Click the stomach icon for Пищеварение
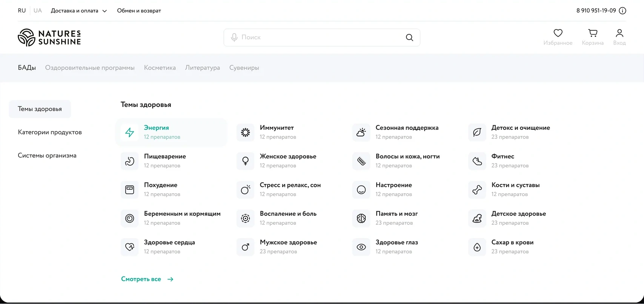 tap(129, 161)
